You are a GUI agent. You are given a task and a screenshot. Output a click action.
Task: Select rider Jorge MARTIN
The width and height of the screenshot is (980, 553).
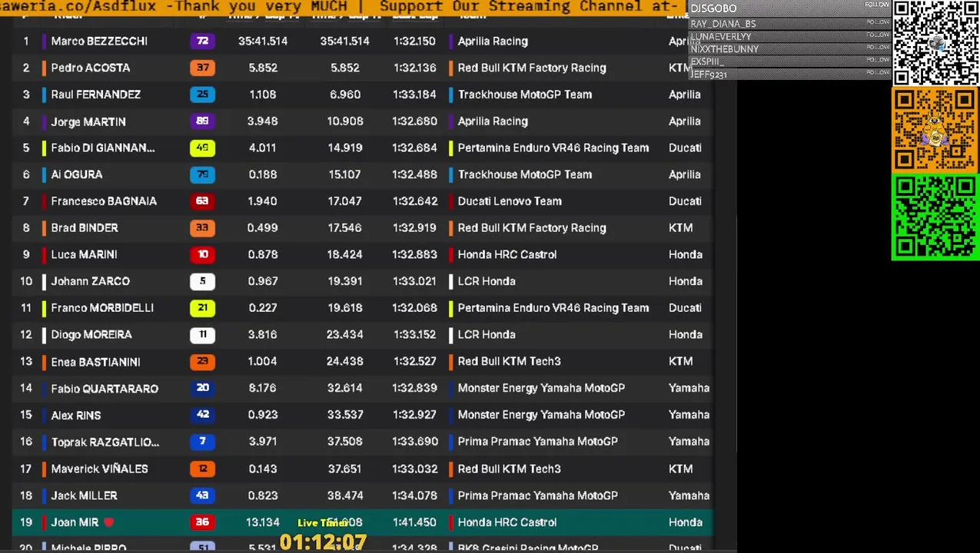pyautogui.click(x=88, y=121)
